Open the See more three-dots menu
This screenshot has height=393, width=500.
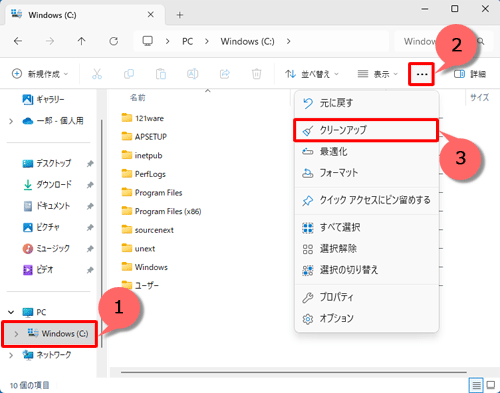[422, 74]
